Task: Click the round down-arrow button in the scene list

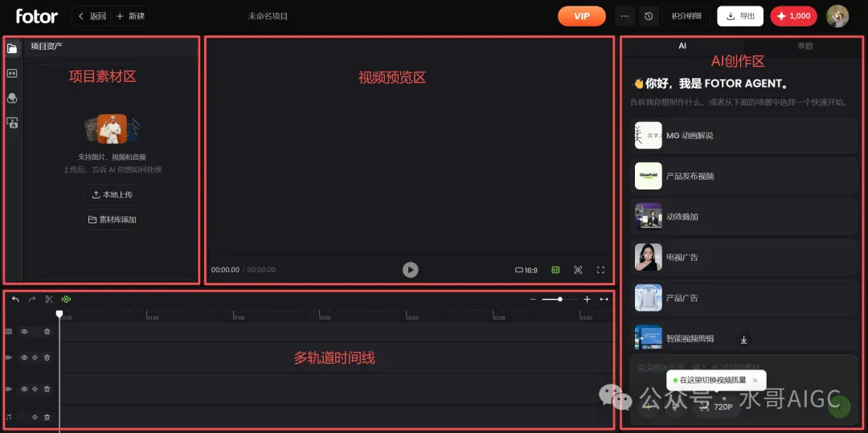Action: point(744,340)
